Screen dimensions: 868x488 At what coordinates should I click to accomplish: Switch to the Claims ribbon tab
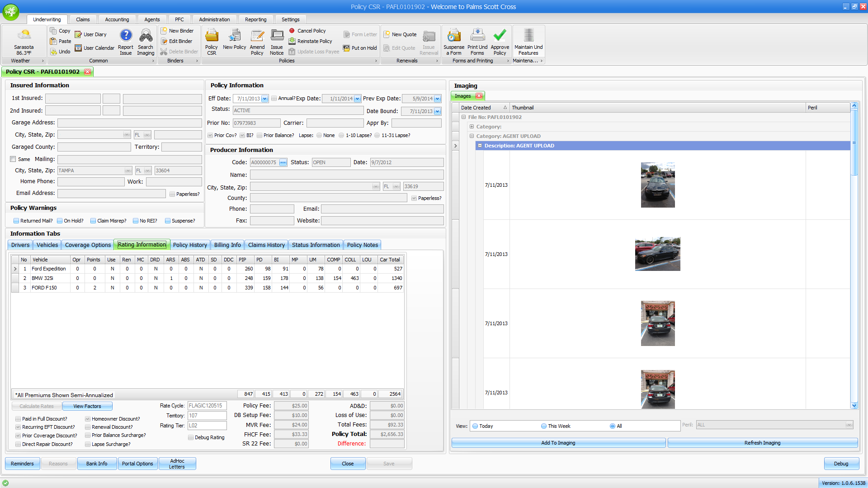(83, 19)
